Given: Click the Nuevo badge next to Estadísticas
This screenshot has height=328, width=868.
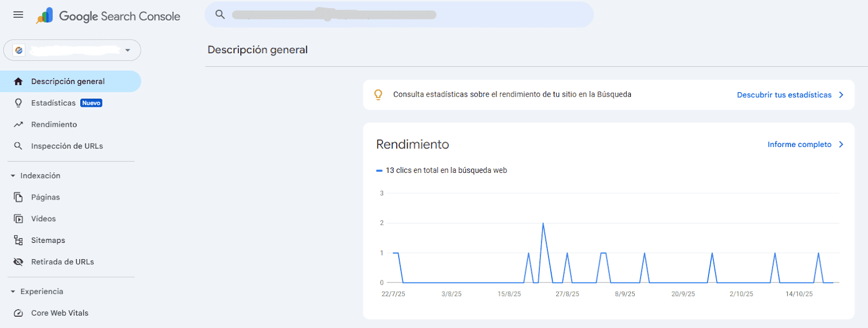Looking at the screenshot, I should [x=91, y=103].
